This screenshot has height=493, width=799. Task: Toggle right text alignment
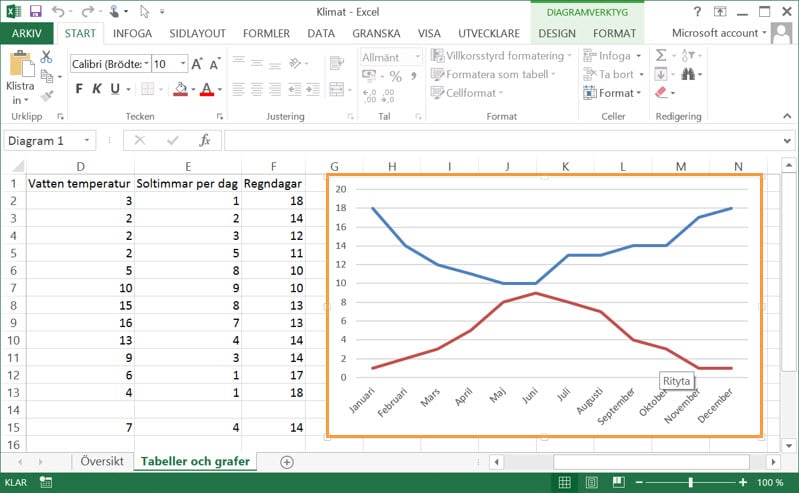(x=275, y=89)
